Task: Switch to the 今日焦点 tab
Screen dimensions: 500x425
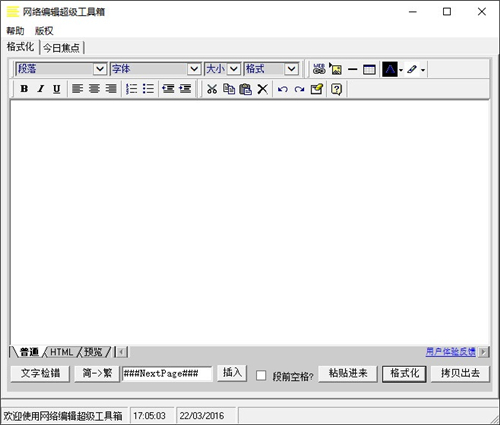Action: [61, 48]
